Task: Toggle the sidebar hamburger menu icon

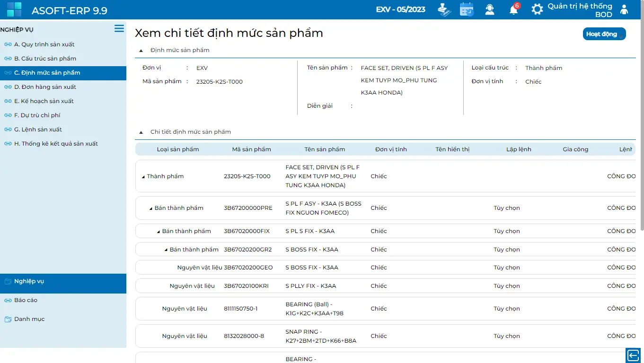Action: [x=119, y=29]
